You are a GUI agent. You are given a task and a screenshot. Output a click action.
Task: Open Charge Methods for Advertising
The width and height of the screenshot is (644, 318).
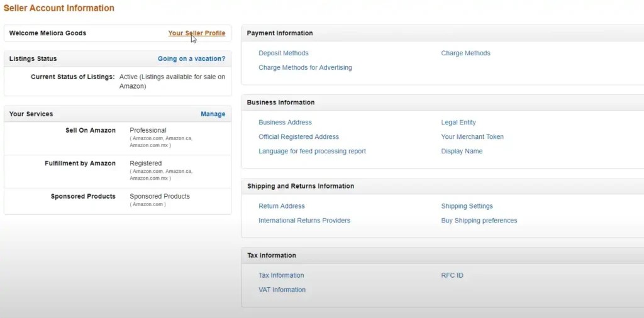coord(305,67)
